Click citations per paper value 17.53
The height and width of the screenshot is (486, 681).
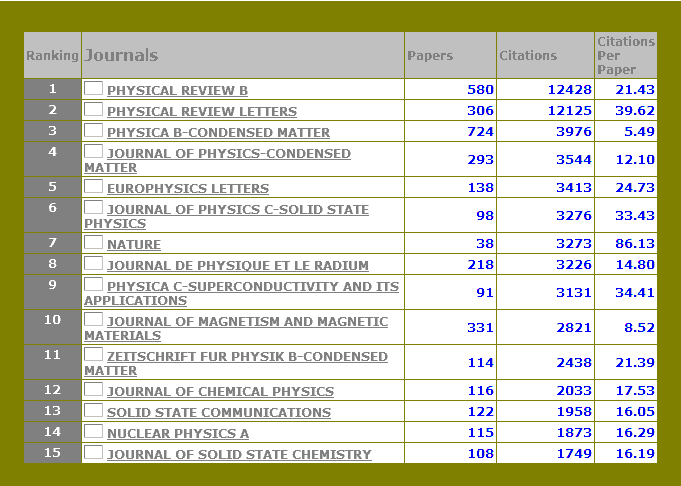click(635, 390)
